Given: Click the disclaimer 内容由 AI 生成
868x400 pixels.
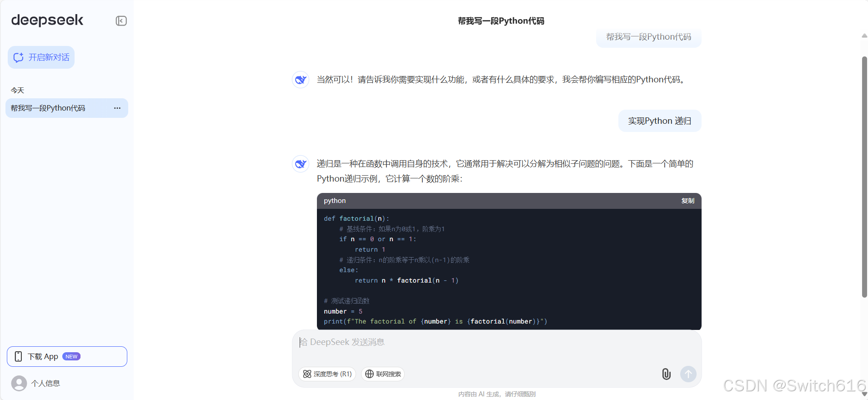Looking at the screenshot, I should click(497, 394).
